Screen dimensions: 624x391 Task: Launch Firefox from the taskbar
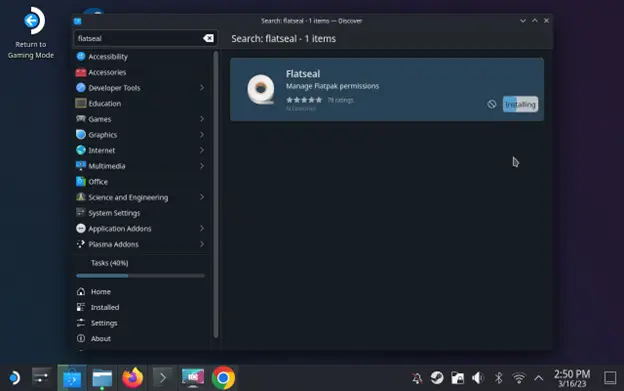tap(133, 377)
